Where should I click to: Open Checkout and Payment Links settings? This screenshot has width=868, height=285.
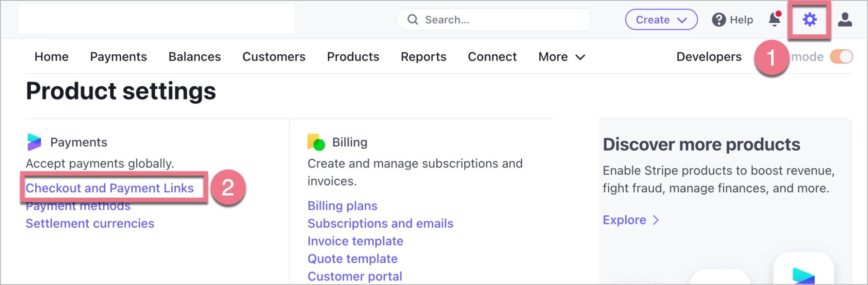pos(109,188)
